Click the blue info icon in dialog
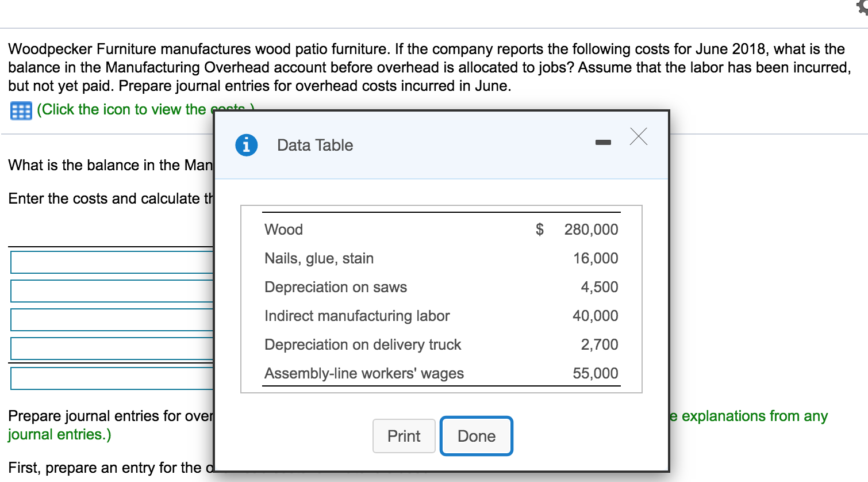The width and height of the screenshot is (868, 482). [246, 145]
